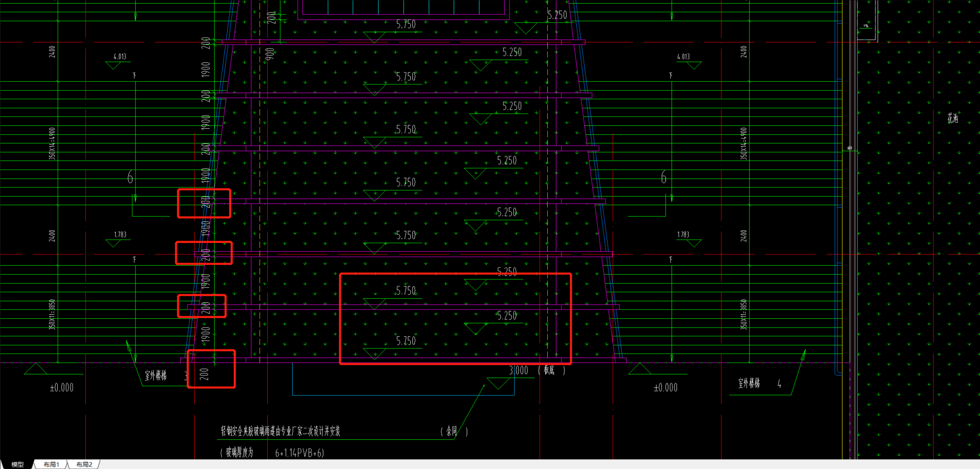The height and width of the screenshot is (469, 980).
Task: Select the 6+1.14PVB+6) glass spec text
Action: (x=299, y=453)
